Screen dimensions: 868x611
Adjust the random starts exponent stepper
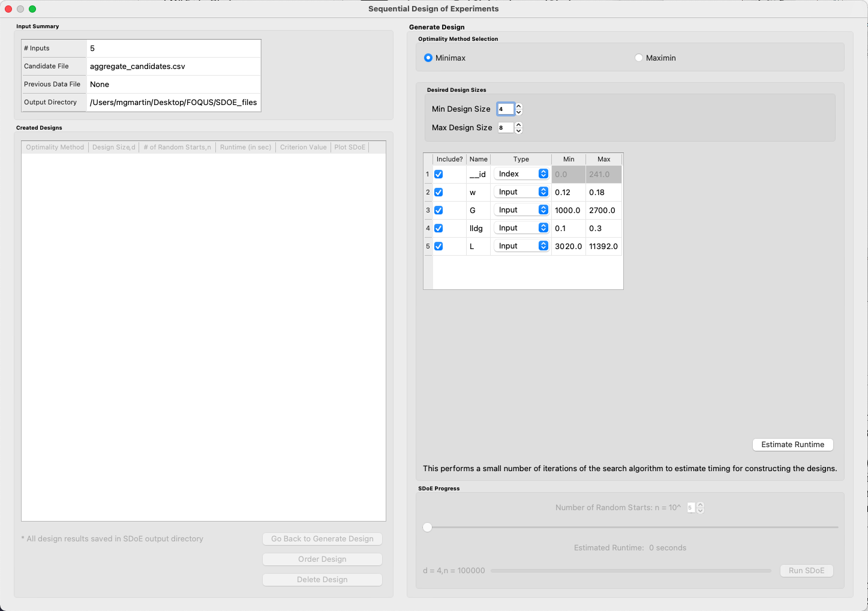click(700, 508)
